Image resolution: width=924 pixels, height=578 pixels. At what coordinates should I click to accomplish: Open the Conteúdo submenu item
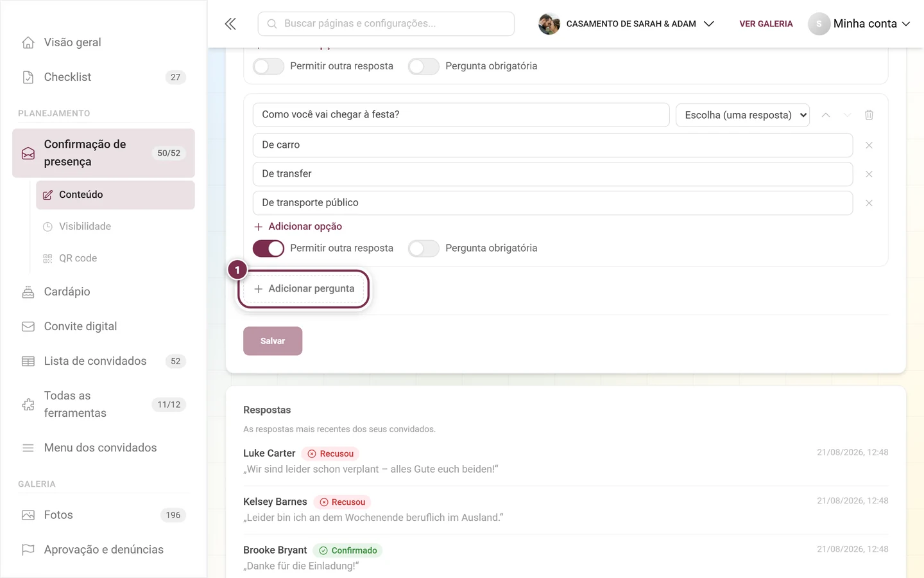(x=116, y=195)
